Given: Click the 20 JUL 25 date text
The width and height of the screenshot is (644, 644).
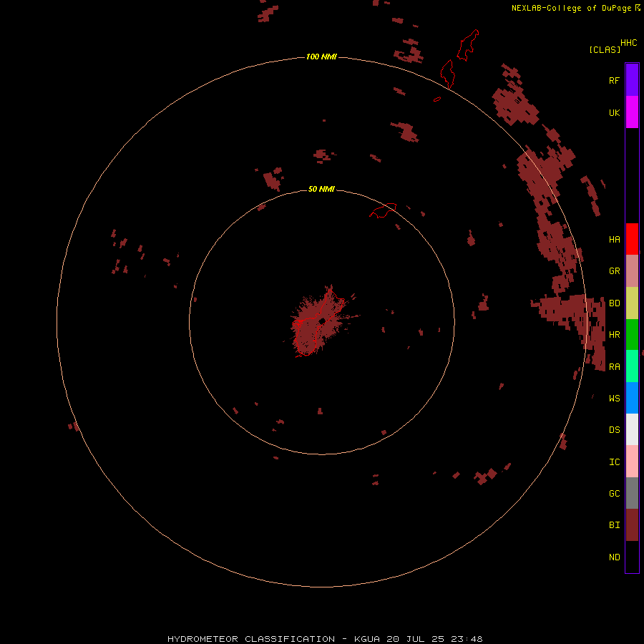Looking at the screenshot, I should [x=416, y=639].
